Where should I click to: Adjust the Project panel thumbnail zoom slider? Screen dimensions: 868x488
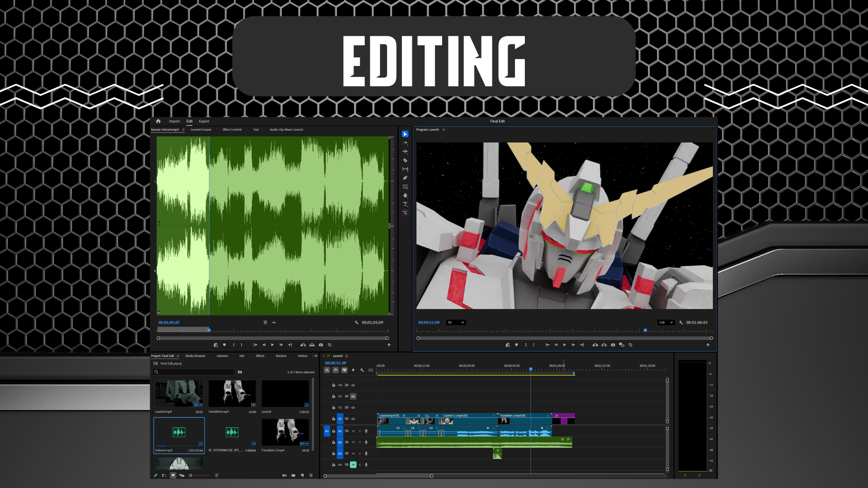200,475
